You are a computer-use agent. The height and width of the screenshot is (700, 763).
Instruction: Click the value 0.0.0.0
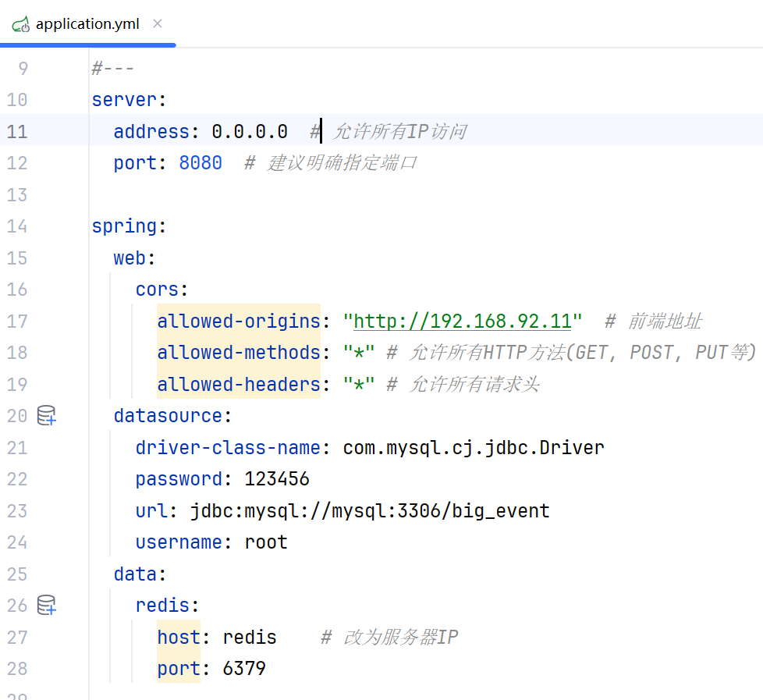[250, 131]
